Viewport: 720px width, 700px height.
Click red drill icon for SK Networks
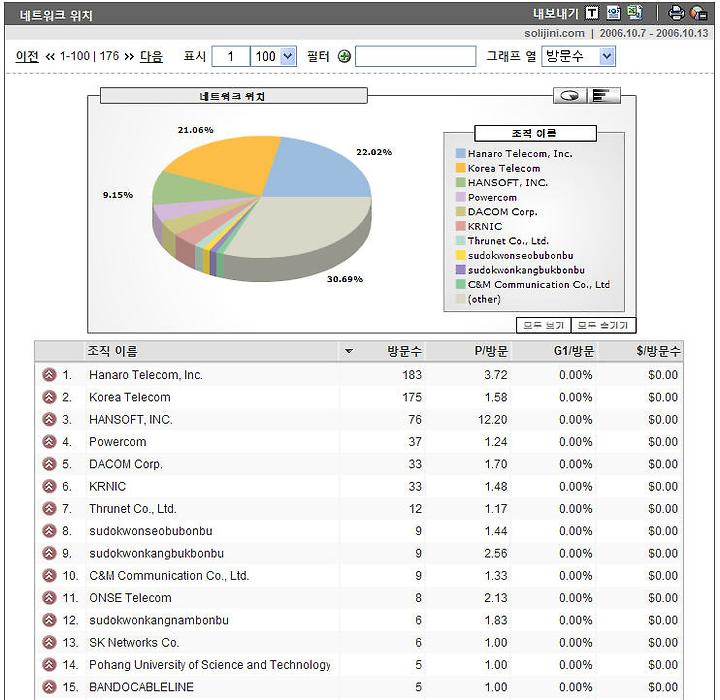tap(49, 643)
